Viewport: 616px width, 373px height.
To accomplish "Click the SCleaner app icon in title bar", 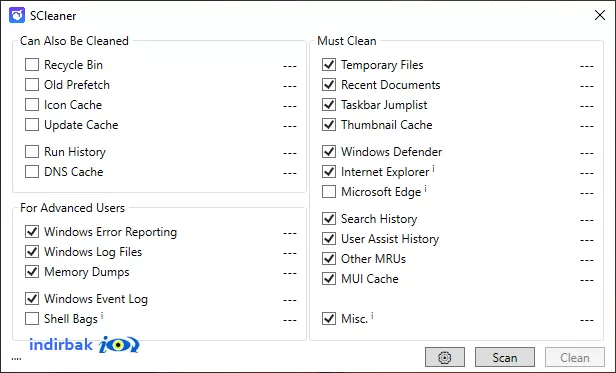I will point(17,15).
